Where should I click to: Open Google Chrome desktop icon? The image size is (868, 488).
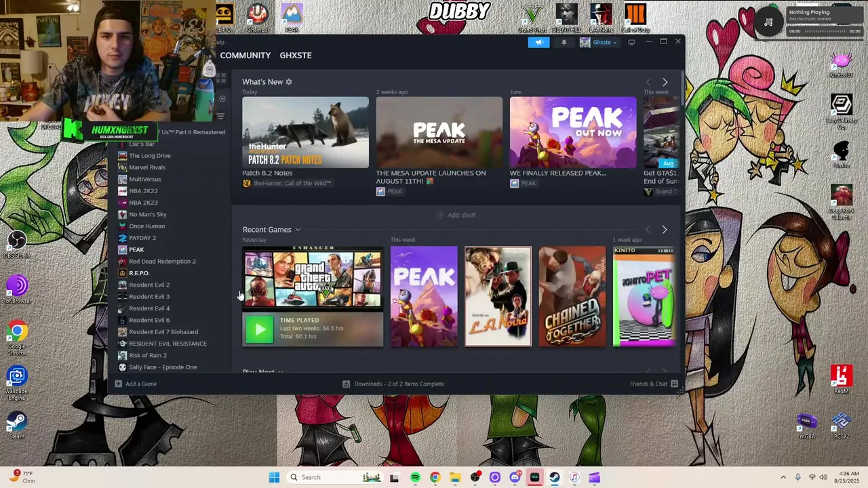17,337
